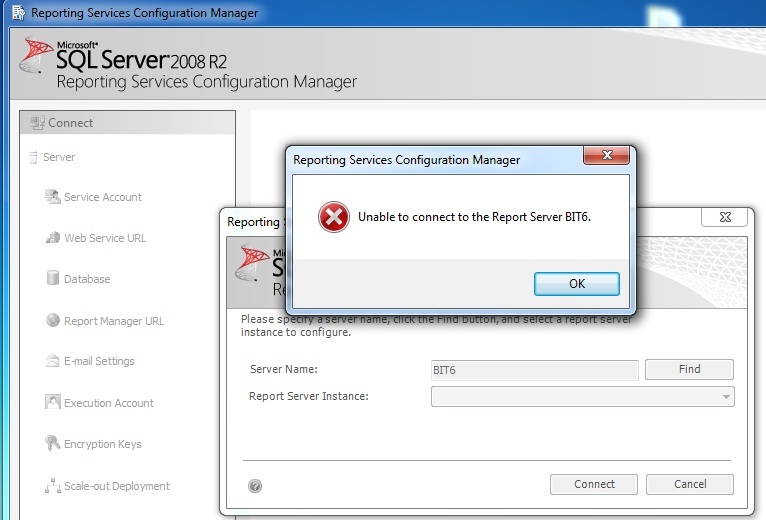
Task: Click the Connect button in connection dialog
Action: 594,484
